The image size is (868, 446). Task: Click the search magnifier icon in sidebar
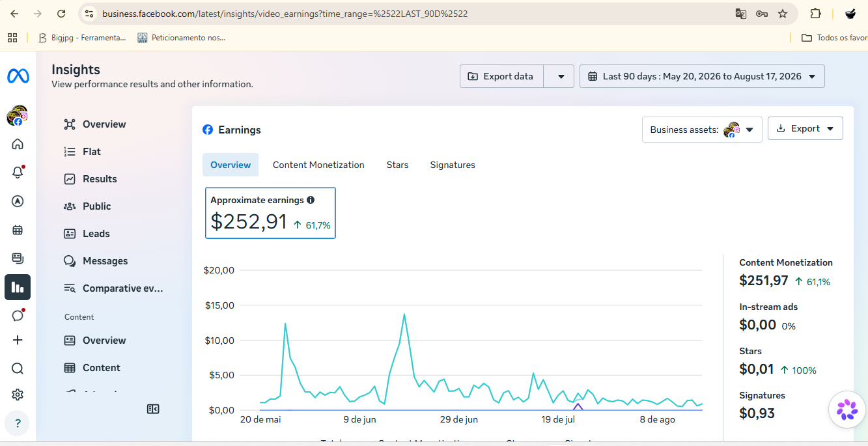click(18, 369)
